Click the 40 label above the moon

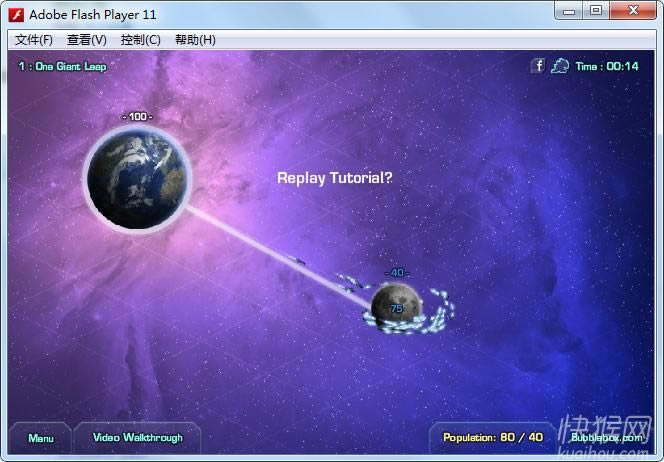[397, 272]
